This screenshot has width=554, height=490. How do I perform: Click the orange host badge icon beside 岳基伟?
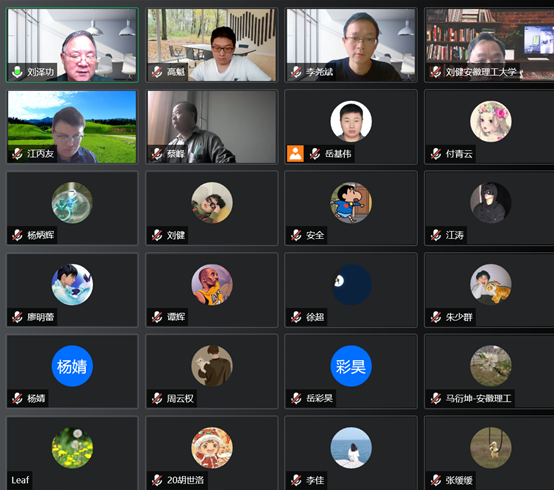295,154
